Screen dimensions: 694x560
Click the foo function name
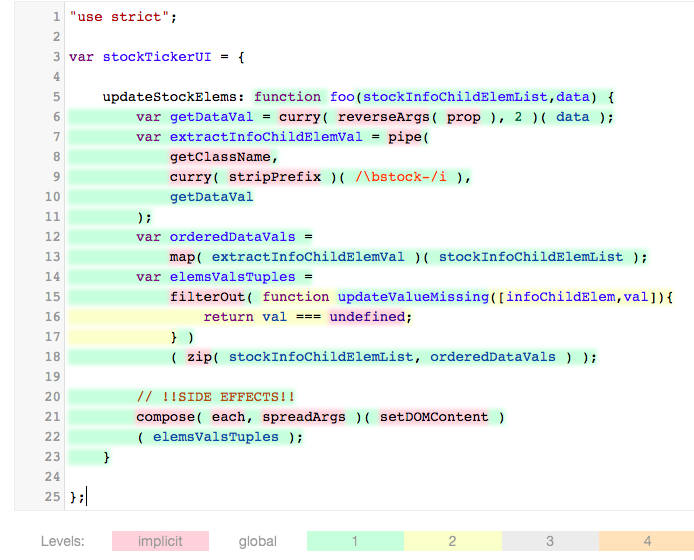(342, 97)
